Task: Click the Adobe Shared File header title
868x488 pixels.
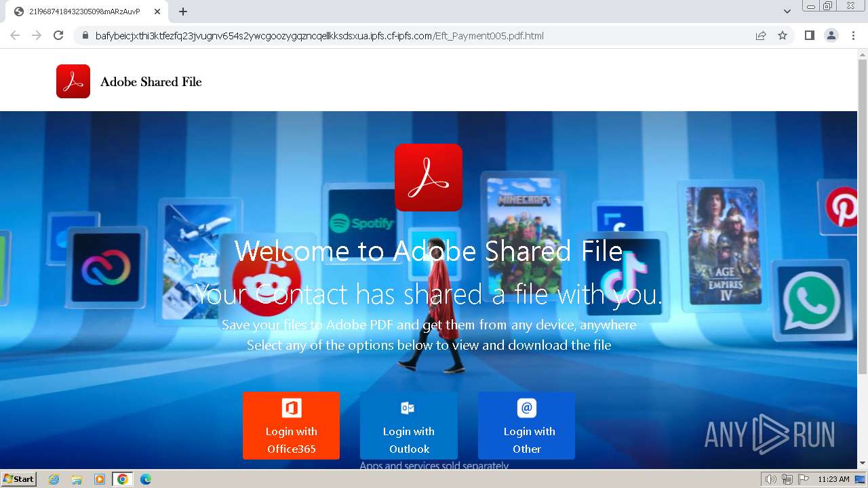Action: click(151, 82)
